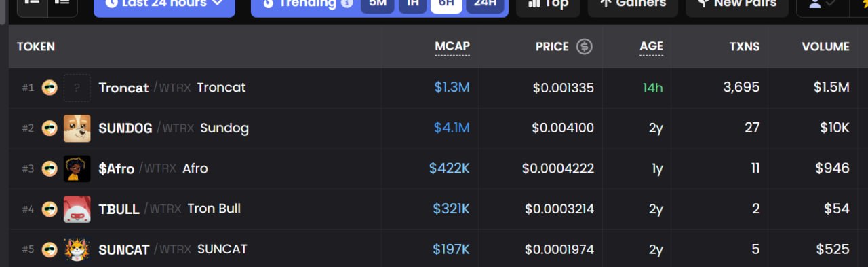Image resolution: width=868 pixels, height=267 pixels.
Task: Select the 5M trending timeframe
Action: [377, 4]
